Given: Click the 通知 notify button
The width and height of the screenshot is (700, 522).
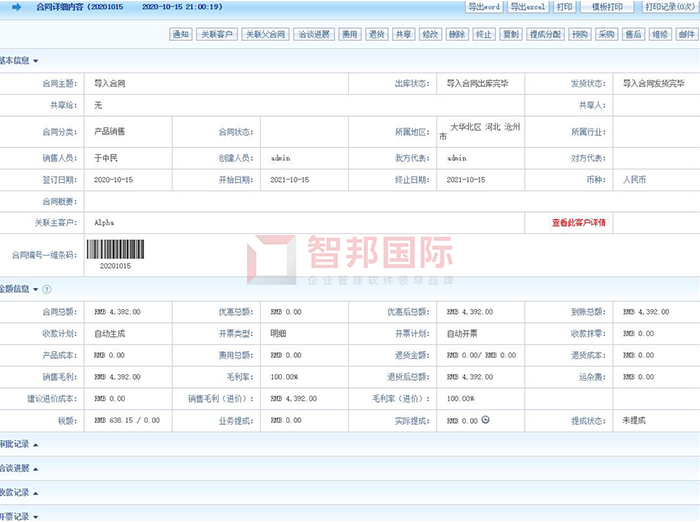Looking at the screenshot, I should click(181, 34).
